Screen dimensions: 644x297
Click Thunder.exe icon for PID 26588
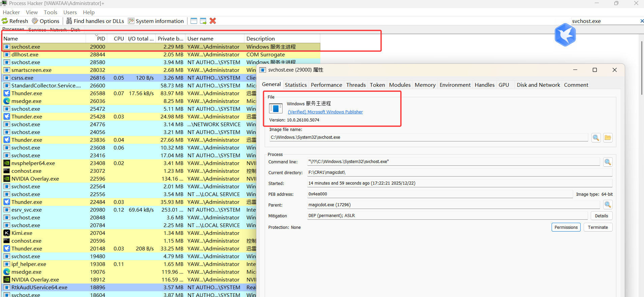(7, 93)
